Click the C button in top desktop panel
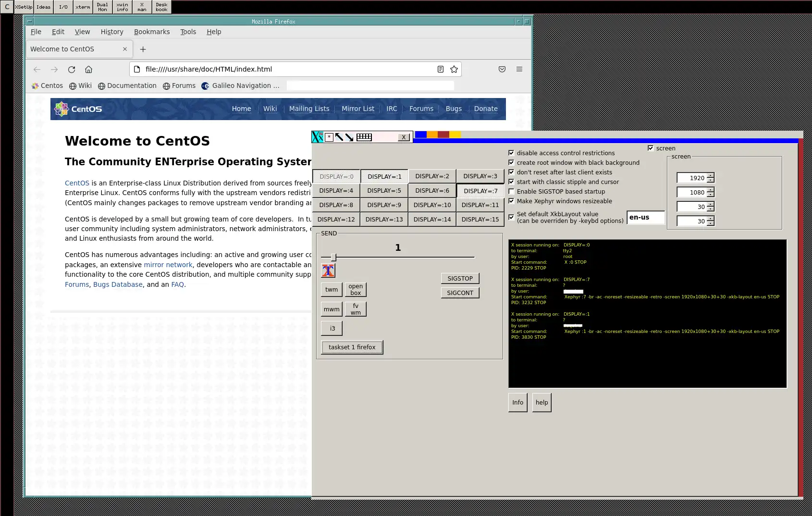Image resolution: width=812 pixels, height=516 pixels. 7,7
